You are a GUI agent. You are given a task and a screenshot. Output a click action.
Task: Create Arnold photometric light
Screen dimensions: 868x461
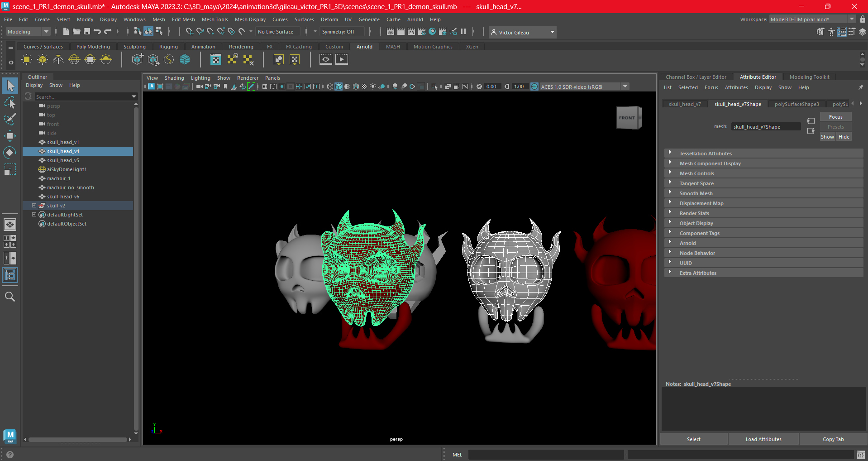58,59
